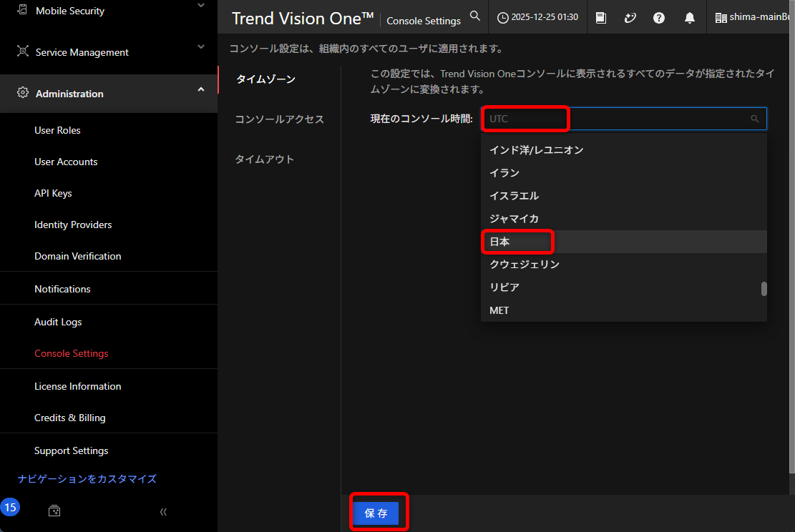
Task: Open Notifications menu item
Action: tap(62, 289)
